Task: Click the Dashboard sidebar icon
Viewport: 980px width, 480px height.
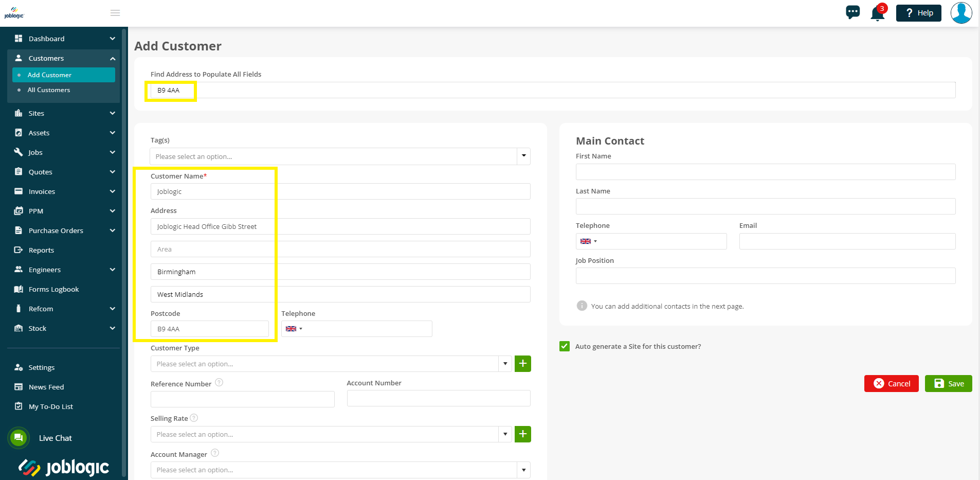Action: 19,39
